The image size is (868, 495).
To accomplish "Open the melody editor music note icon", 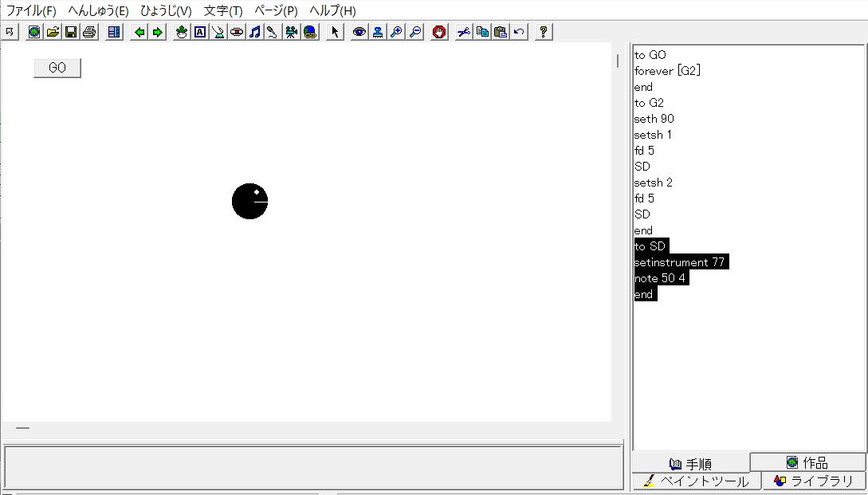I will pos(254,32).
